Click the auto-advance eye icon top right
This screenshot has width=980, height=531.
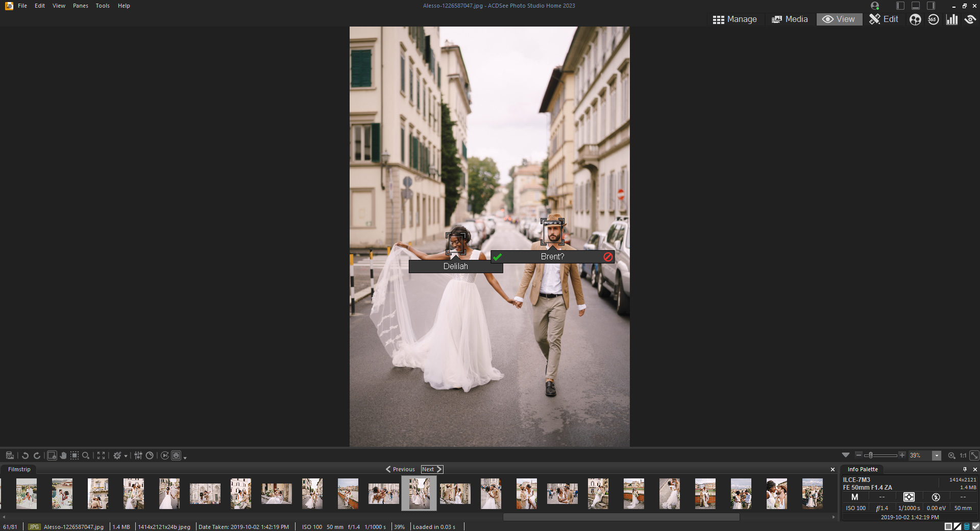coord(970,19)
